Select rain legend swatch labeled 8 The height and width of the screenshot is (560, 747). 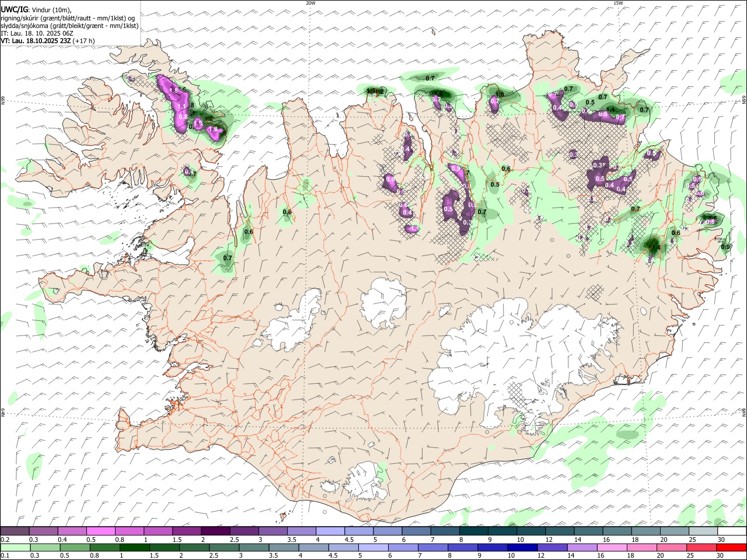point(463,547)
